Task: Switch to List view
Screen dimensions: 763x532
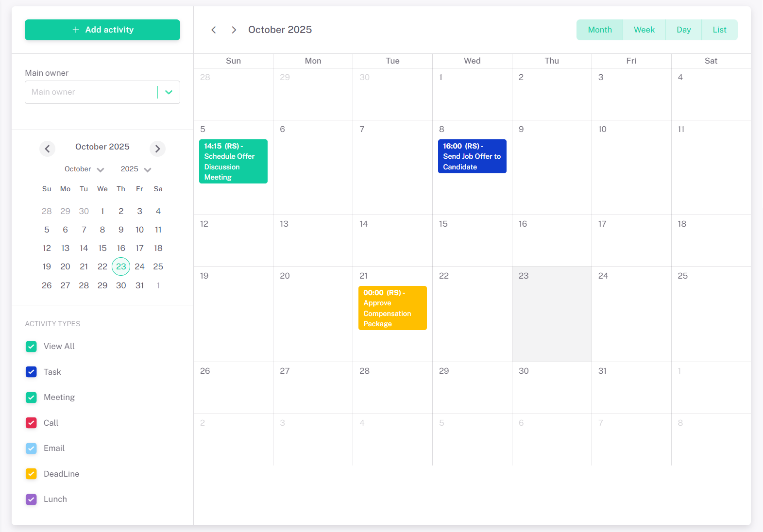Action: (719, 30)
